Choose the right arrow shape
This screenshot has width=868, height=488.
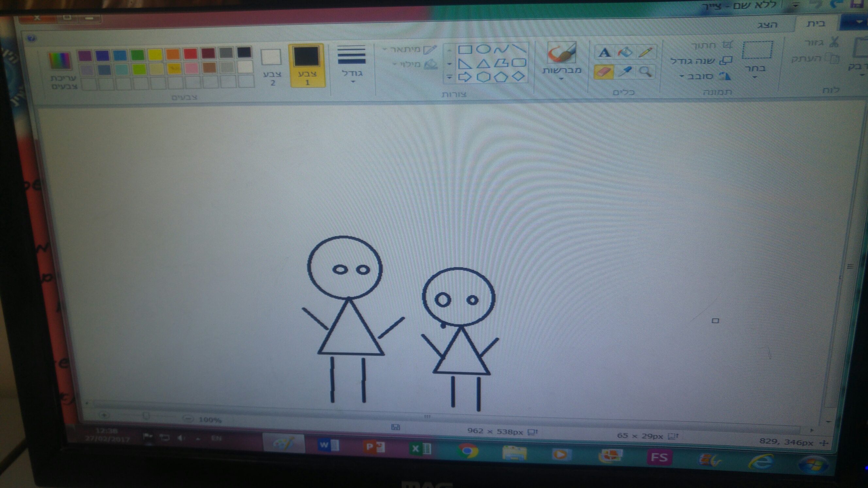coord(465,77)
